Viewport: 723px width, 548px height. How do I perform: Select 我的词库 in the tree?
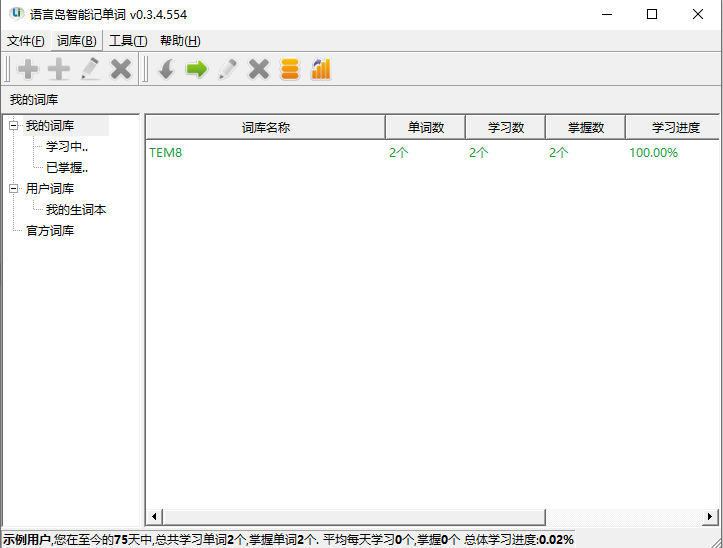pos(50,125)
